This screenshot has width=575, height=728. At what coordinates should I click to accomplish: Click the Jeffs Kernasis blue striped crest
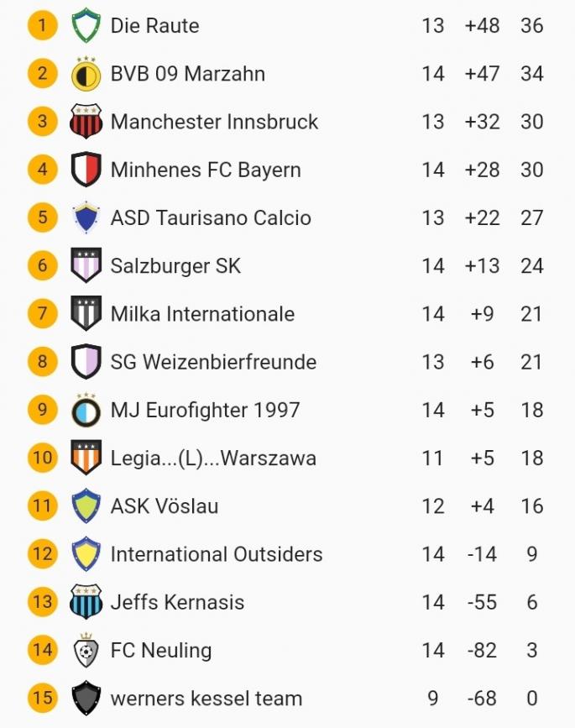pos(86,602)
